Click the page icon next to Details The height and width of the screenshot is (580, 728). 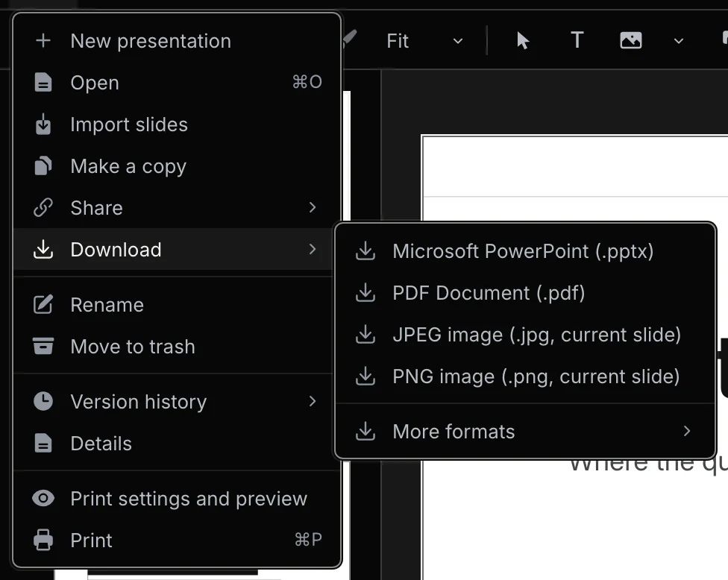43,443
